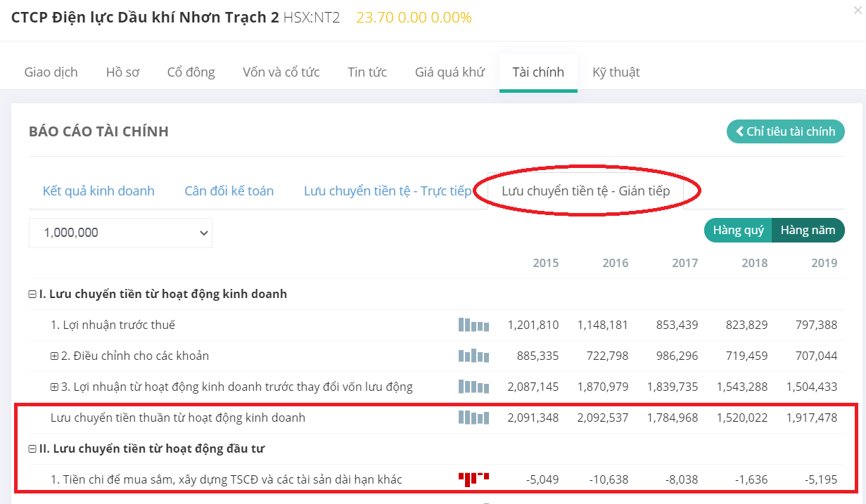Open Lưu chuyển tiền tệ - Trực tiếp report
The image size is (866, 504).
(x=387, y=191)
